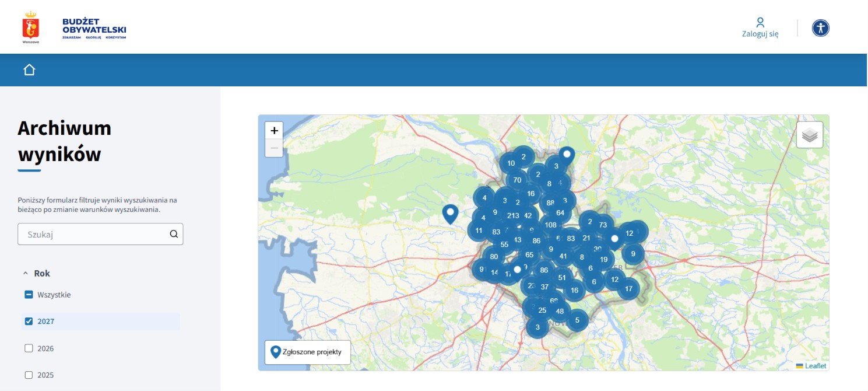Click the map pin at the northern city edge
This screenshot has height=391, width=868.
pyautogui.click(x=567, y=156)
